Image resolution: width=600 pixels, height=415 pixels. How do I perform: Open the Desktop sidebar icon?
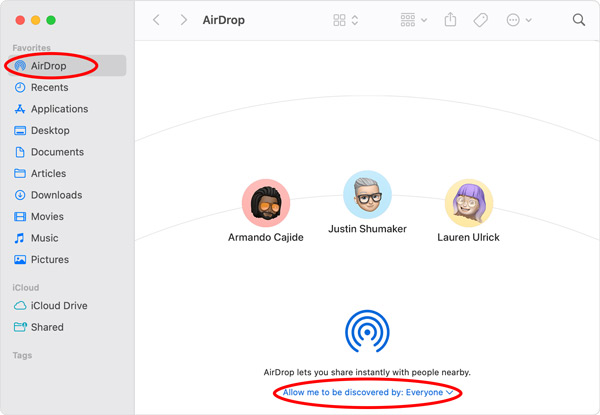(20, 130)
